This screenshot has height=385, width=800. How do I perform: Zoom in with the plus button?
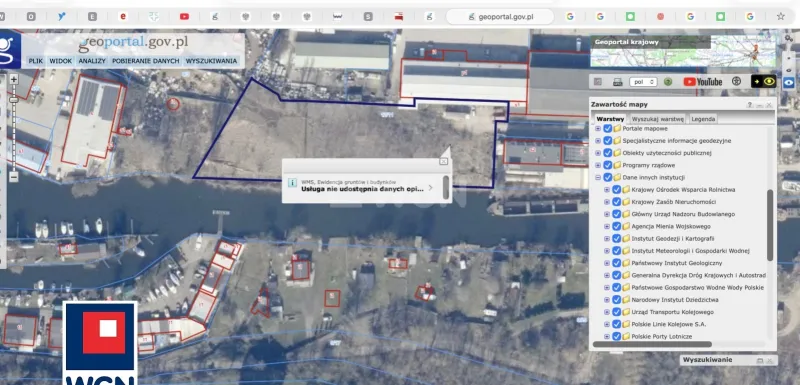click(x=14, y=79)
